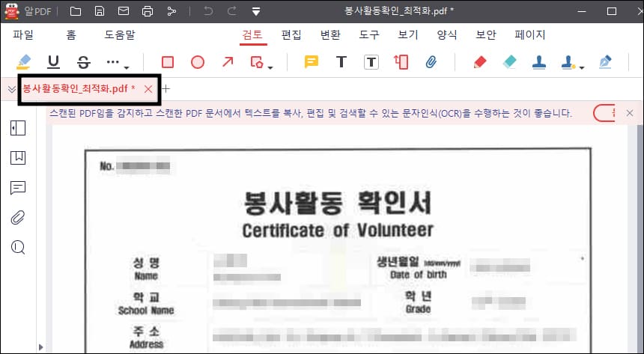This screenshot has height=354, width=644.
Task: Switch to the 보기 tab
Action: [408, 35]
